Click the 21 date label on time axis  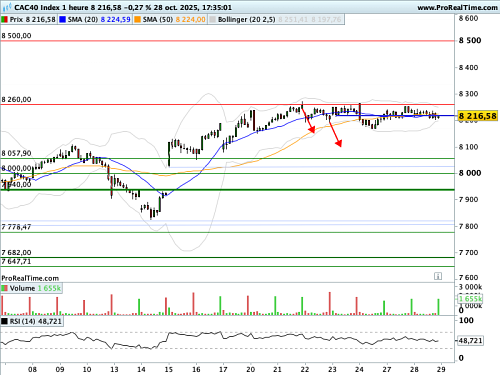[277, 369]
